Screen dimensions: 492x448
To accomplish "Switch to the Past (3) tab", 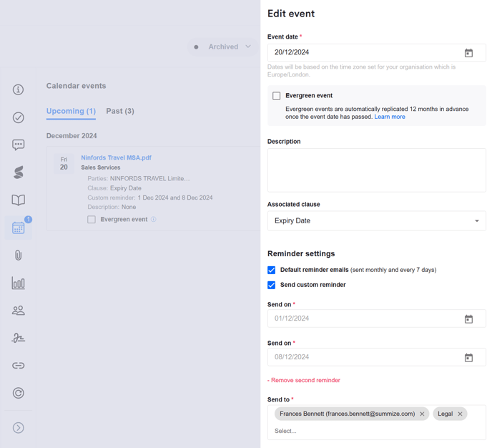I will point(120,112).
